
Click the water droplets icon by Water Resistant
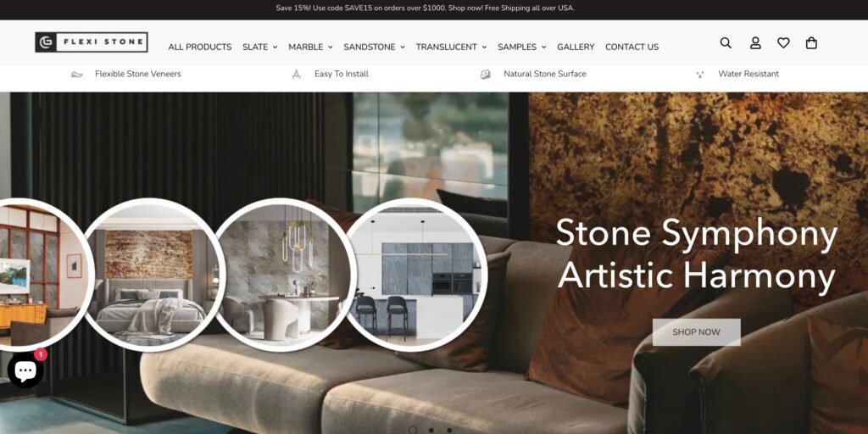[x=699, y=75]
